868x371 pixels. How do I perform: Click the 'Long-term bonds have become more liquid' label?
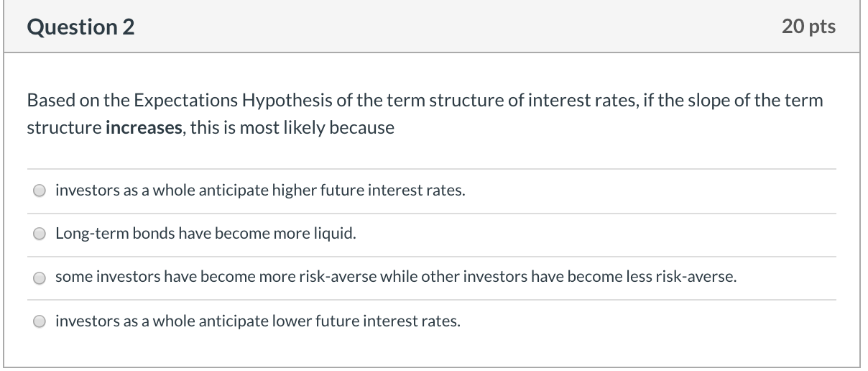click(206, 234)
